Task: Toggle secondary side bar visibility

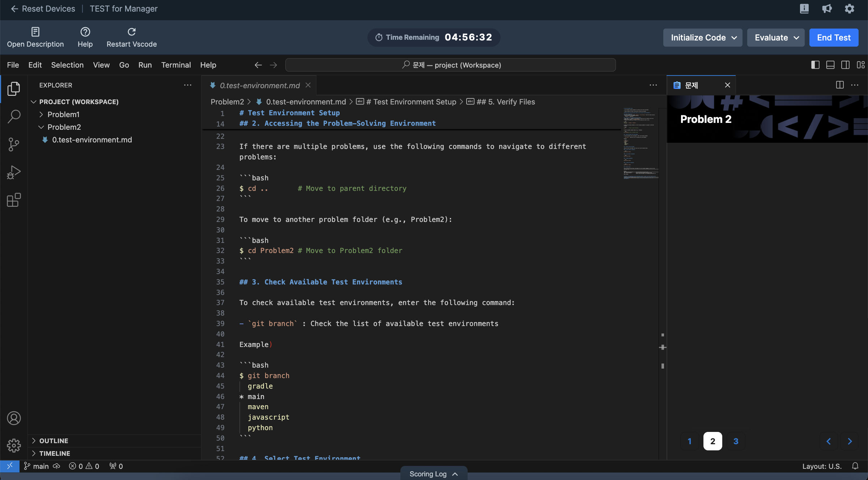Action: [x=845, y=65]
